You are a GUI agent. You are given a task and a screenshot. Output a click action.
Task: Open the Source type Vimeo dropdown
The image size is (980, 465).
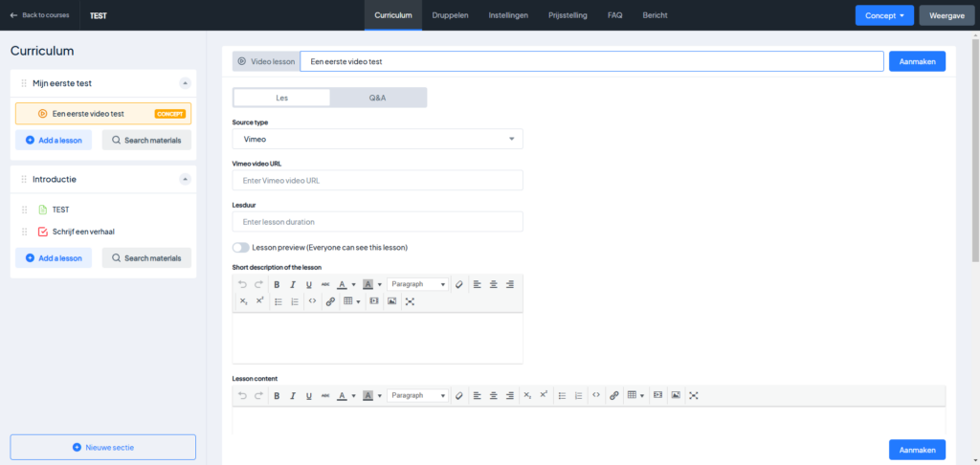click(377, 139)
